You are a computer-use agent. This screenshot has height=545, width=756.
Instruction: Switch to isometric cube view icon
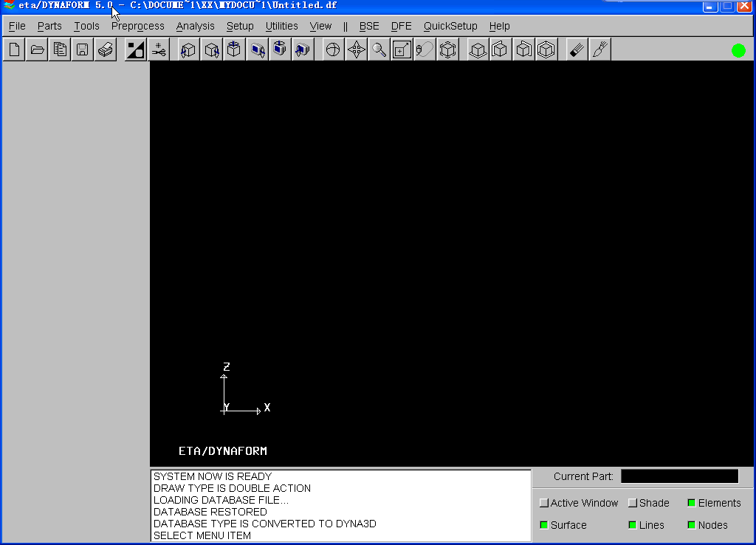click(546, 49)
